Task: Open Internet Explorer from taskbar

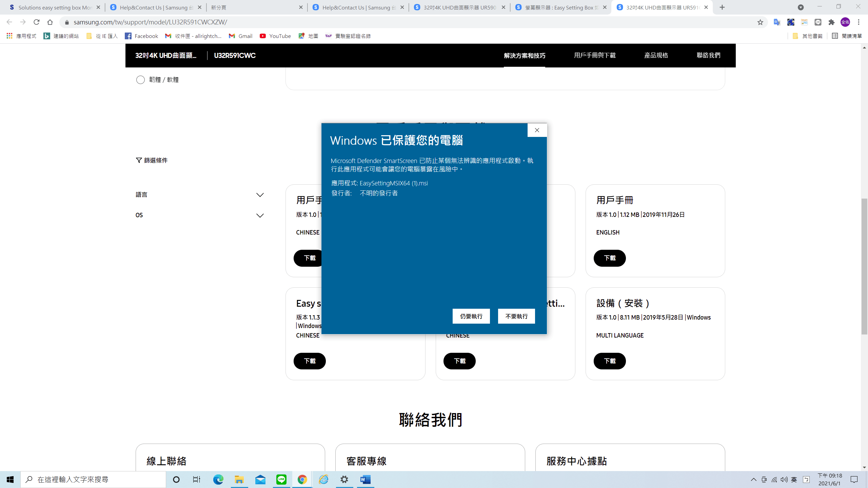Action: coord(323,480)
